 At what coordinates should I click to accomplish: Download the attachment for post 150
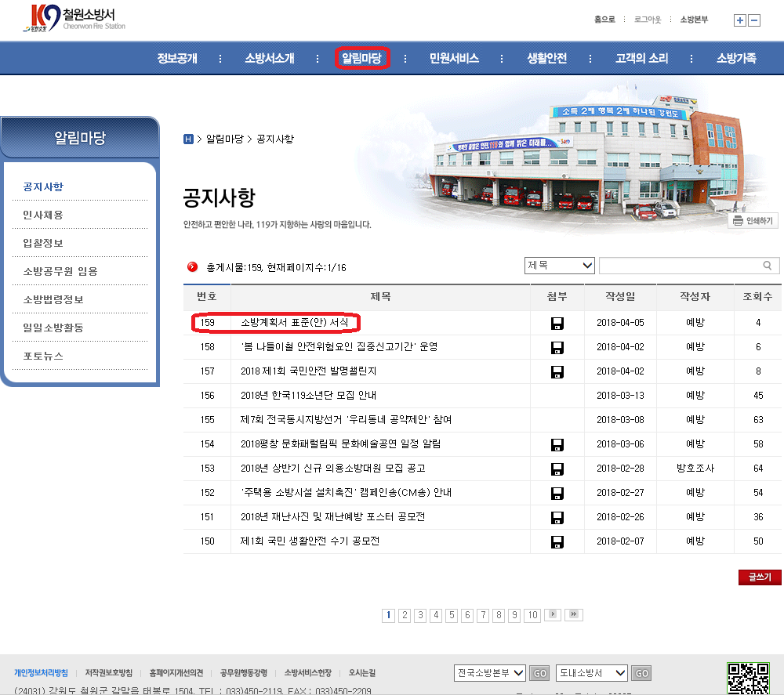tap(557, 541)
